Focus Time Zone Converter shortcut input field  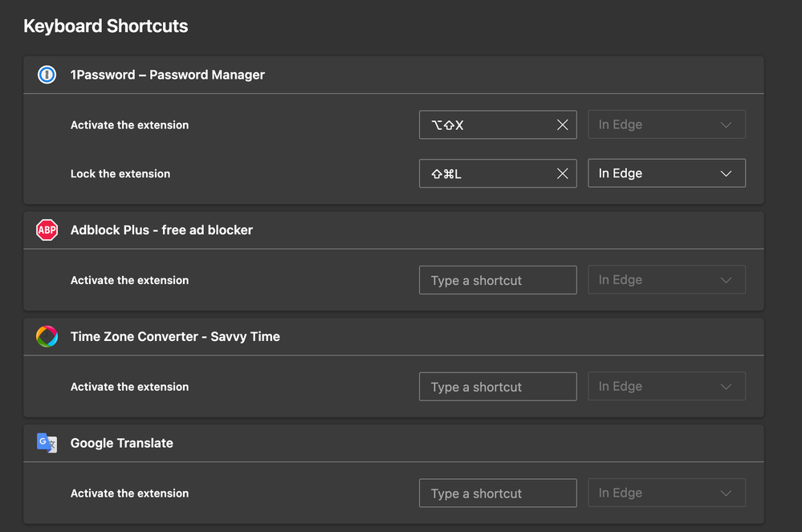tap(497, 387)
